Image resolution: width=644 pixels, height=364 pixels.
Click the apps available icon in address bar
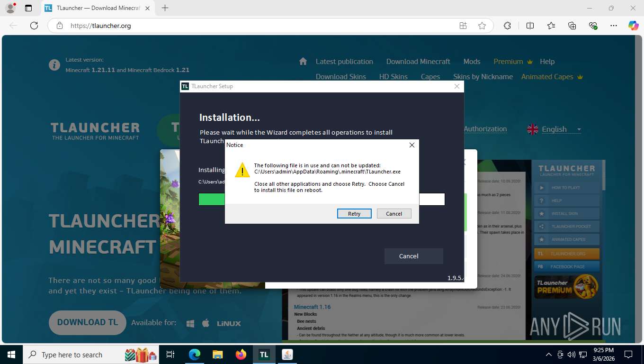463,26
